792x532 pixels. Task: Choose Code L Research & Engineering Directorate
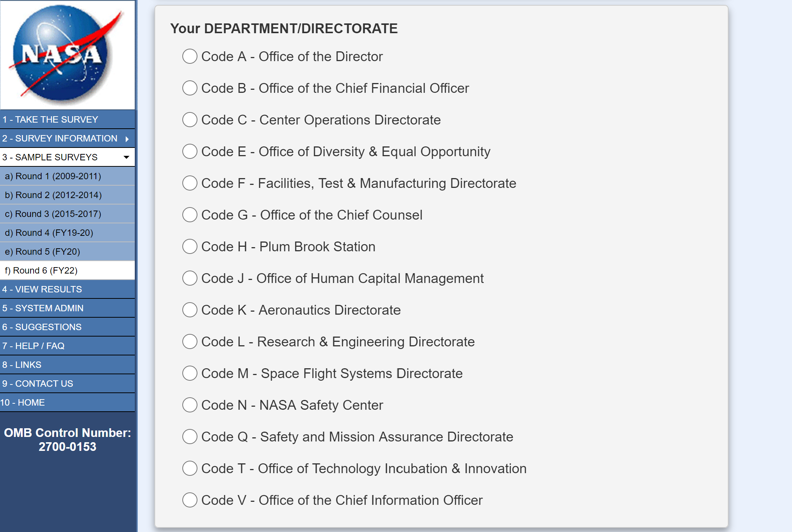190,342
